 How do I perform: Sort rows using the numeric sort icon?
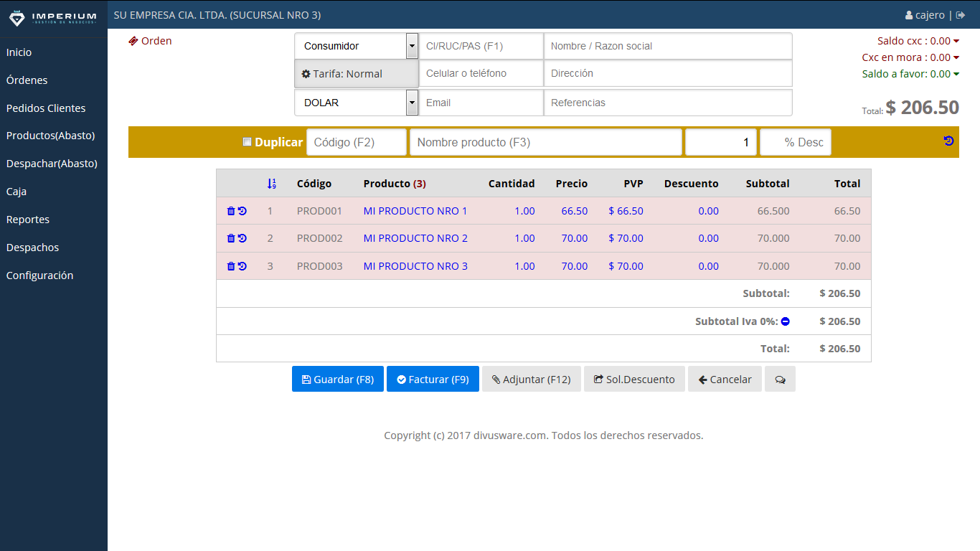coord(271,184)
